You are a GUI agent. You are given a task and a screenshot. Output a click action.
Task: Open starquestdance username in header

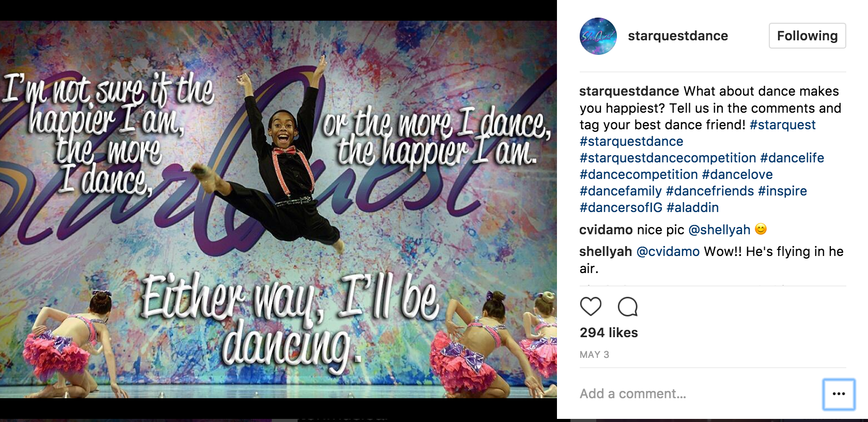pos(678,36)
